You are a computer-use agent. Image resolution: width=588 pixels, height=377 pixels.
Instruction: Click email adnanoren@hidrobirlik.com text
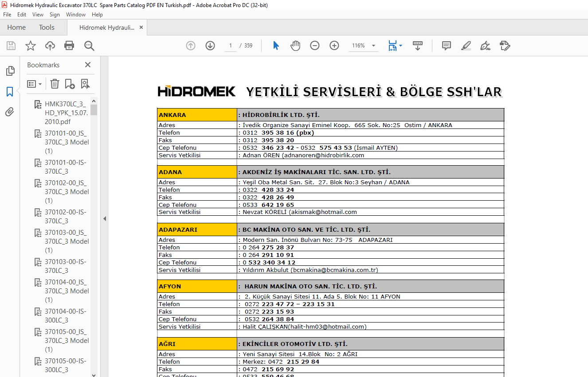pos(324,155)
